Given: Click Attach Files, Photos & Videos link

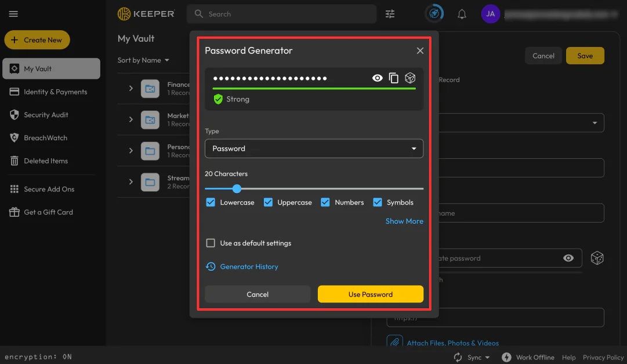Looking at the screenshot, I should (x=452, y=343).
